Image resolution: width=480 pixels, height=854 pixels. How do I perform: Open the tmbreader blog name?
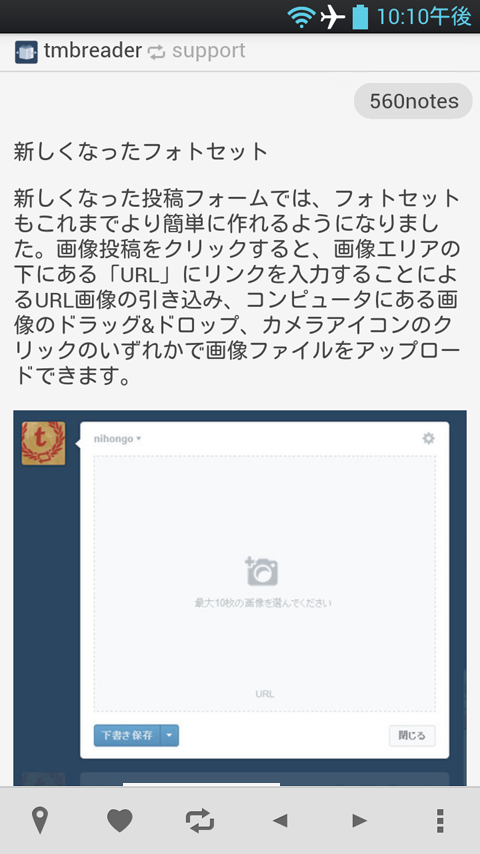[93, 51]
